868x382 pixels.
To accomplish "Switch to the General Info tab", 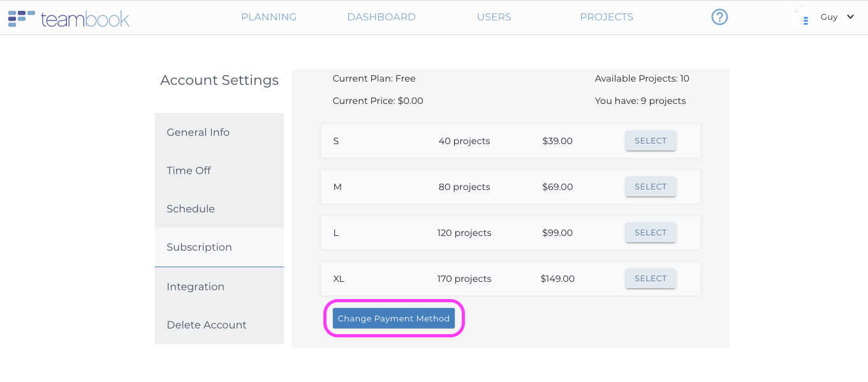I will 198,132.
